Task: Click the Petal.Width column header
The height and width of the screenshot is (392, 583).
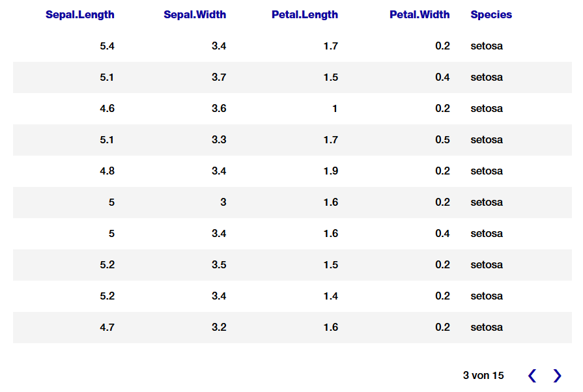Action: [419, 14]
